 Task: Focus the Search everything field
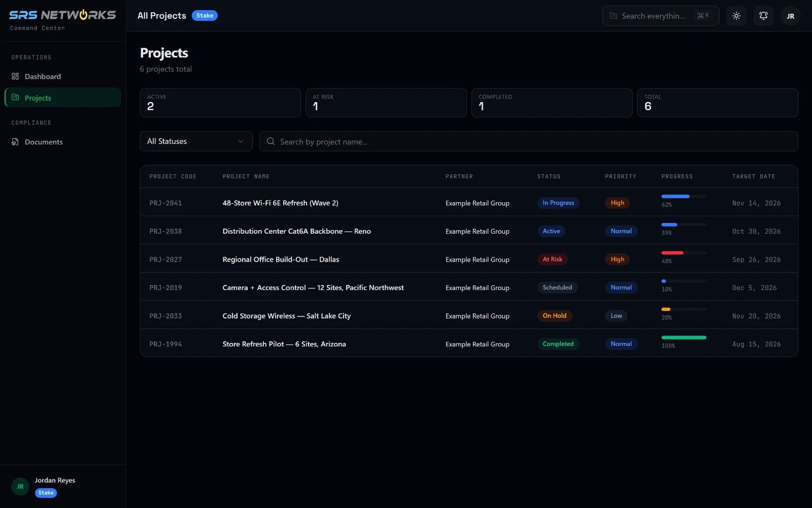click(660, 16)
